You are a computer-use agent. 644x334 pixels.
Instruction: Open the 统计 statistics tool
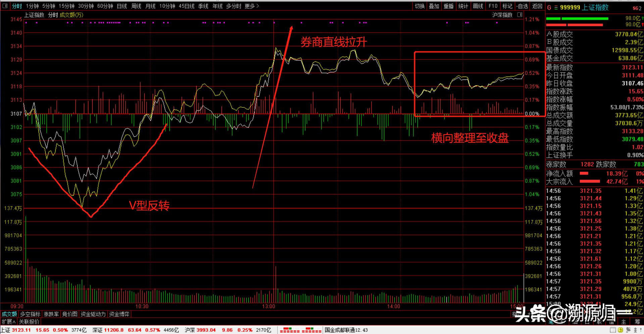coord(463,6)
